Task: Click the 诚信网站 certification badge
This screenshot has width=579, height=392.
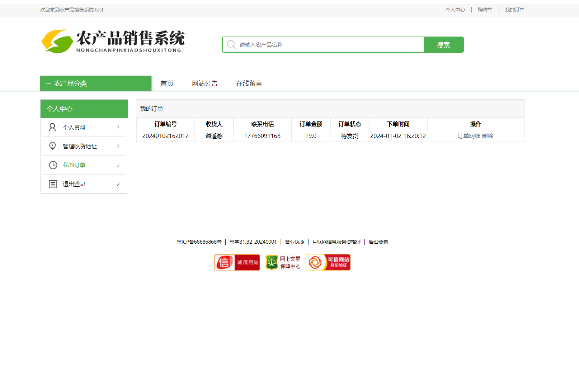Action: (237, 262)
